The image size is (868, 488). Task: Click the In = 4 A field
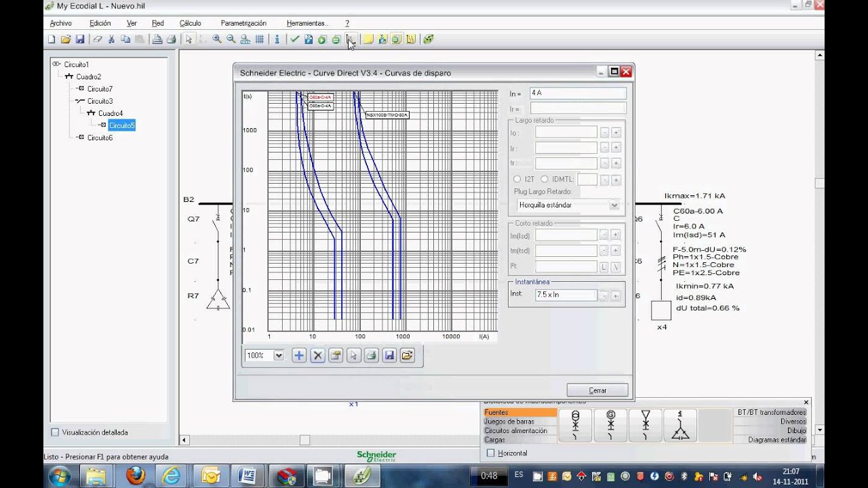578,93
